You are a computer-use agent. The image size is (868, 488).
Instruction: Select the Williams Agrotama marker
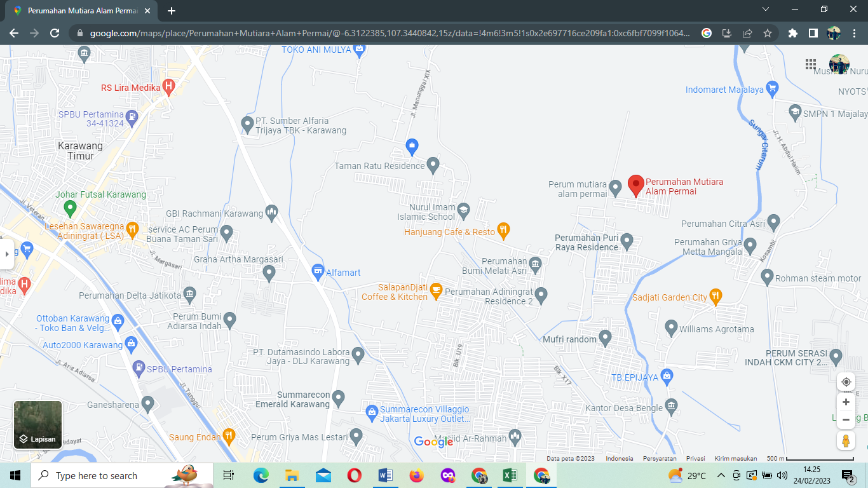(x=671, y=329)
